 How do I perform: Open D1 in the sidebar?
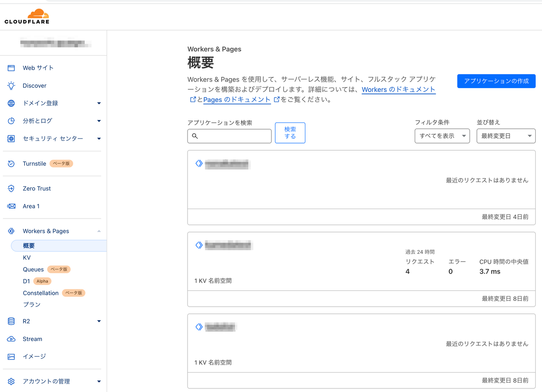26,281
